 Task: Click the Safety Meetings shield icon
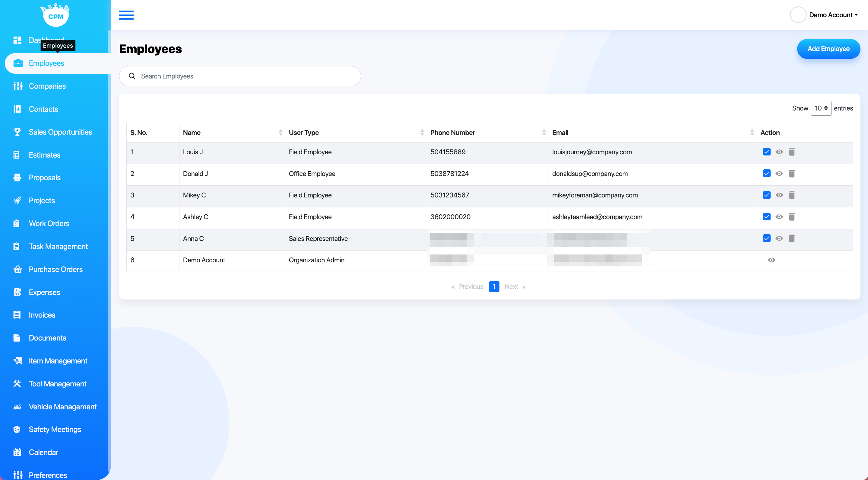[17, 429]
